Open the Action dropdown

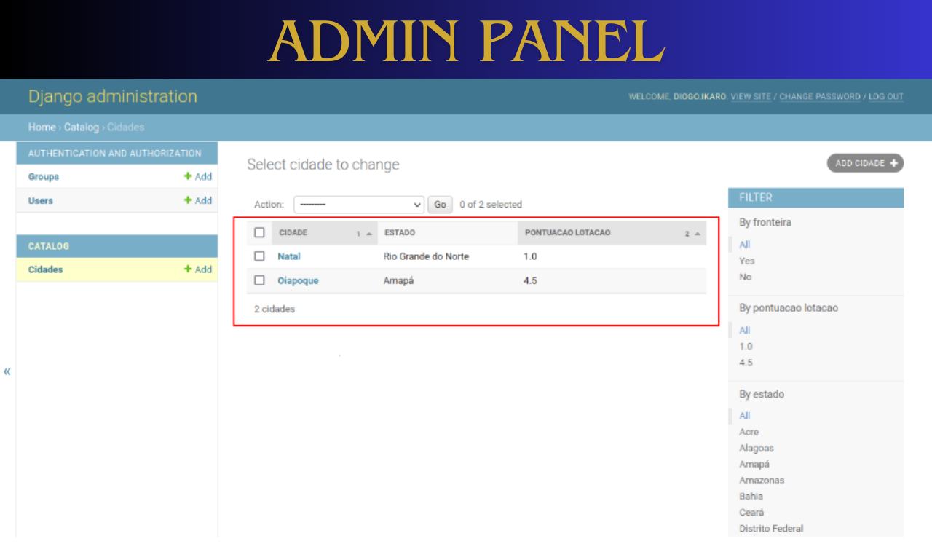pyautogui.click(x=358, y=205)
